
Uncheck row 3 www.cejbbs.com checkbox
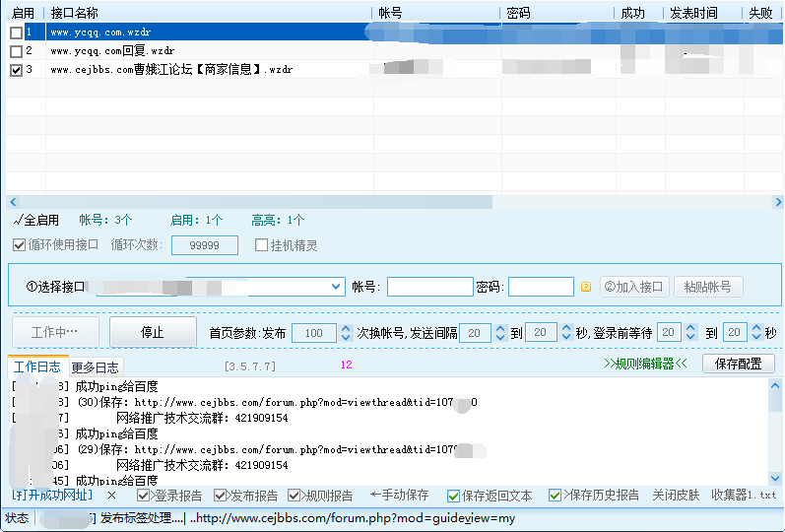click(16, 70)
